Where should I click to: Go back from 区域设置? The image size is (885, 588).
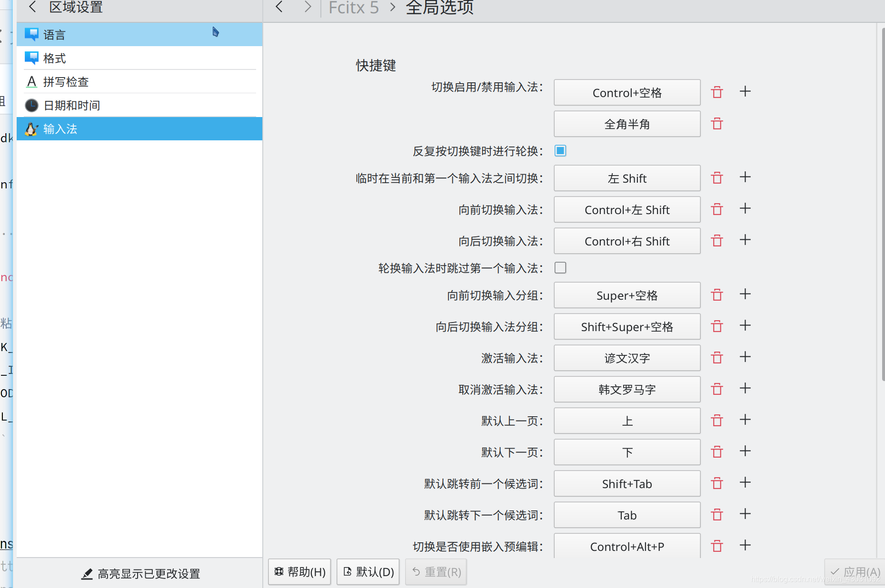click(32, 7)
